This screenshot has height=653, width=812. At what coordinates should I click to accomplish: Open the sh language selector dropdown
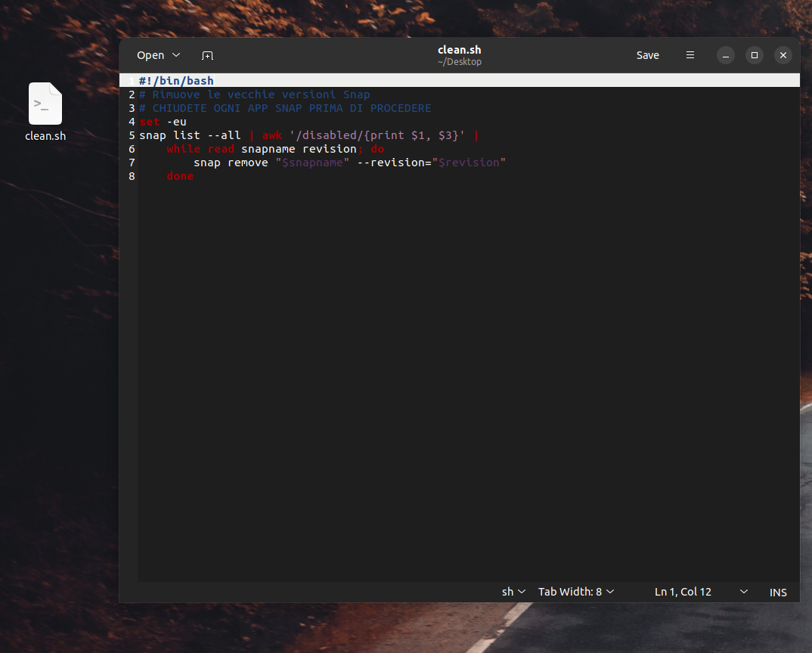(x=513, y=592)
